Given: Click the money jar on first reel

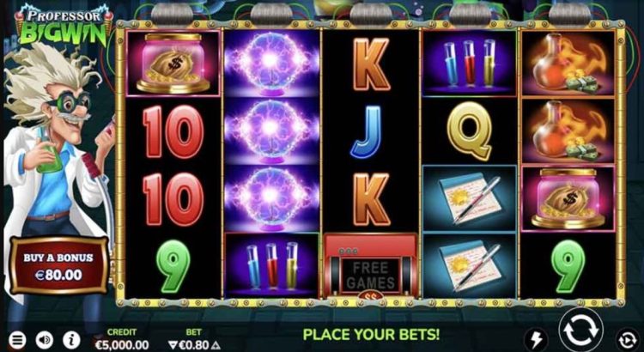Looking at the screenshot, I should [173, 63].
